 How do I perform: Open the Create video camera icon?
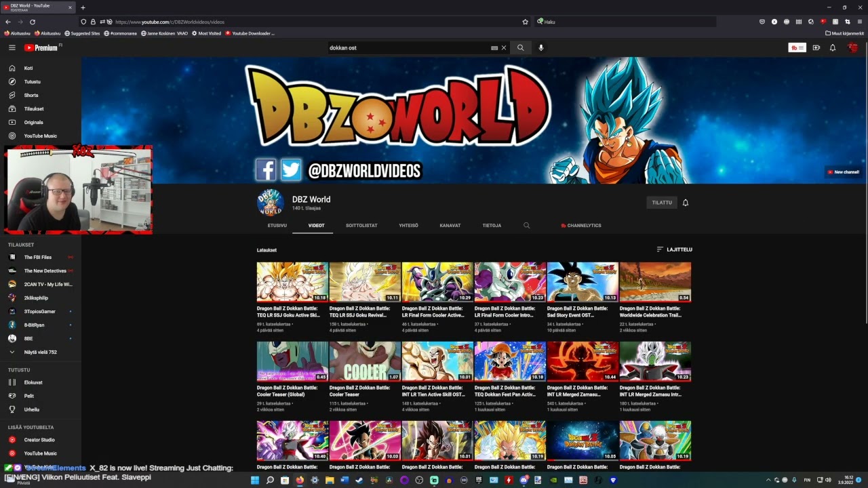coord(816,47)
